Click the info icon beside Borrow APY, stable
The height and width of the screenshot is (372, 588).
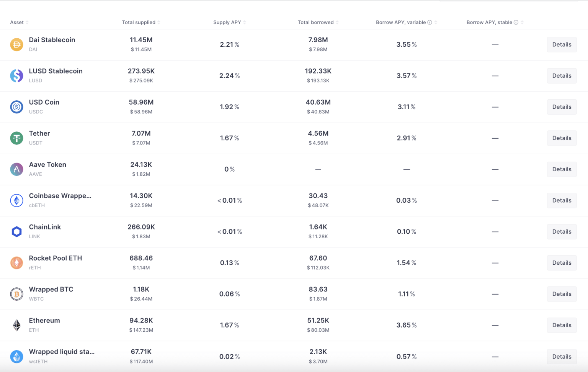pos(516,22)
